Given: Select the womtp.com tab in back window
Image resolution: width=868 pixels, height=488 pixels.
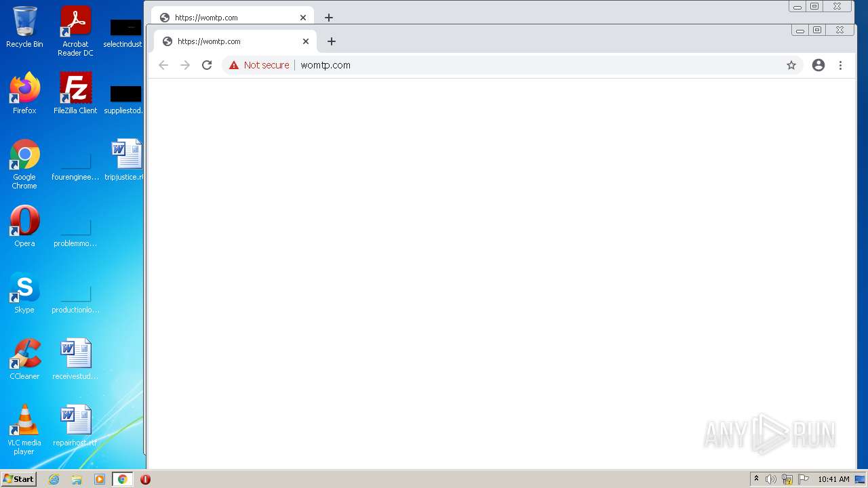Looking at the screenshot, I should 231,18.
